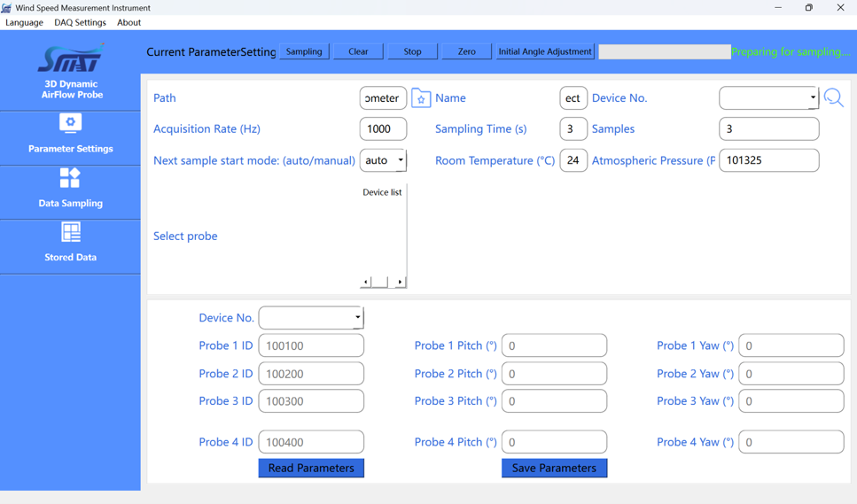Click the 'Preparing for sampling' status text
The height and width of the screenshot is (504, 857).
pos(791,52)
